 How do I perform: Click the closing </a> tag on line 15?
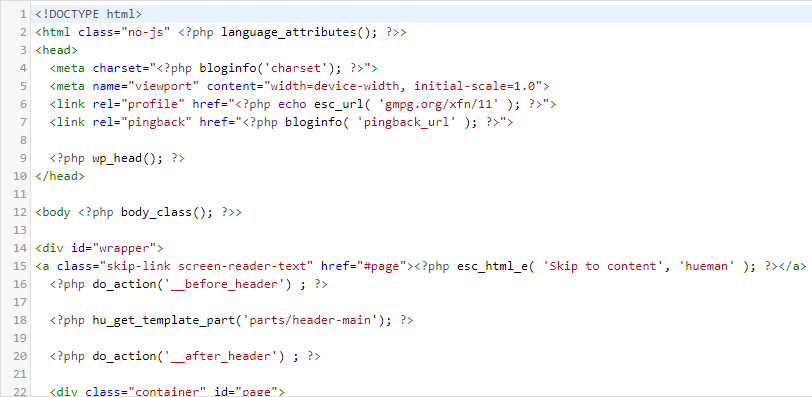(792, 266)
